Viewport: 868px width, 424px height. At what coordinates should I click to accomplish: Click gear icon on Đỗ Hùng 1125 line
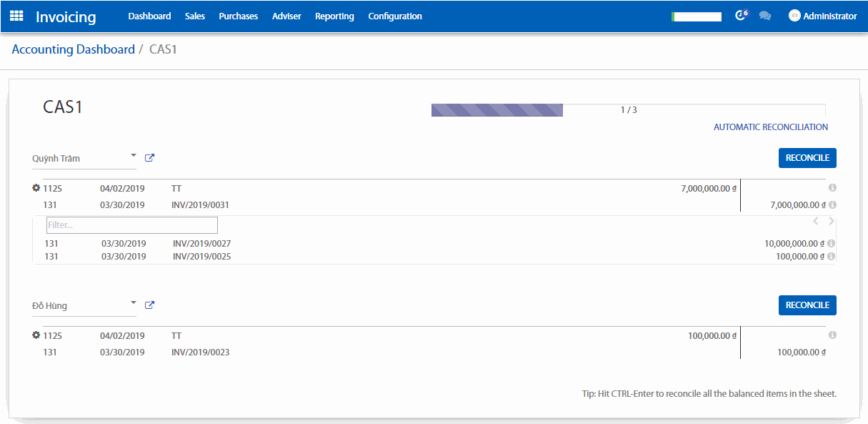(x=36, y=335)
